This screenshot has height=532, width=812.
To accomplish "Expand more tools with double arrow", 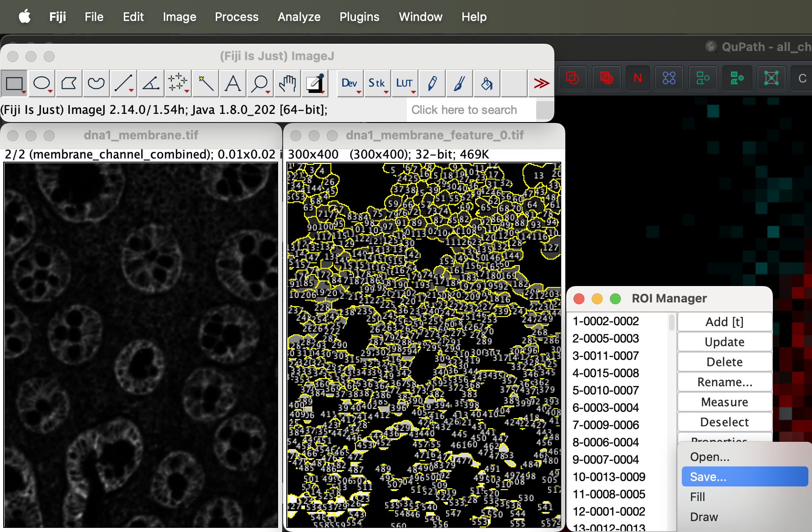I will click(x=541, y=83).
